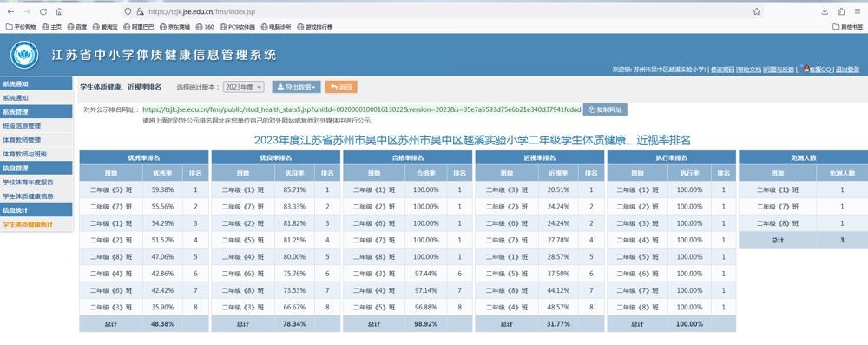The width and height of the screenshot is (868, 345).
Task: Click the 98.92% total pass rate
Action: [426, 324]
